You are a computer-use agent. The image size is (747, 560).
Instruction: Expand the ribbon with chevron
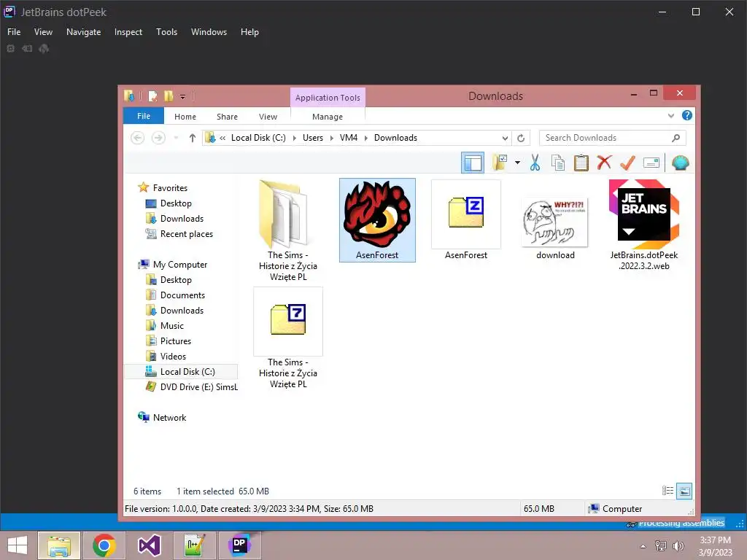tap(671, 116)
